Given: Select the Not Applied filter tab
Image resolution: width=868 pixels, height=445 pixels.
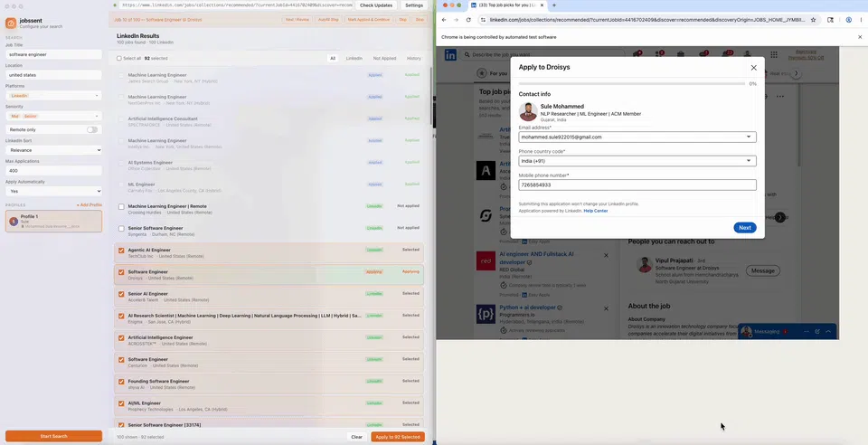Looking at the screenshot, I should (x=385, y=58).
